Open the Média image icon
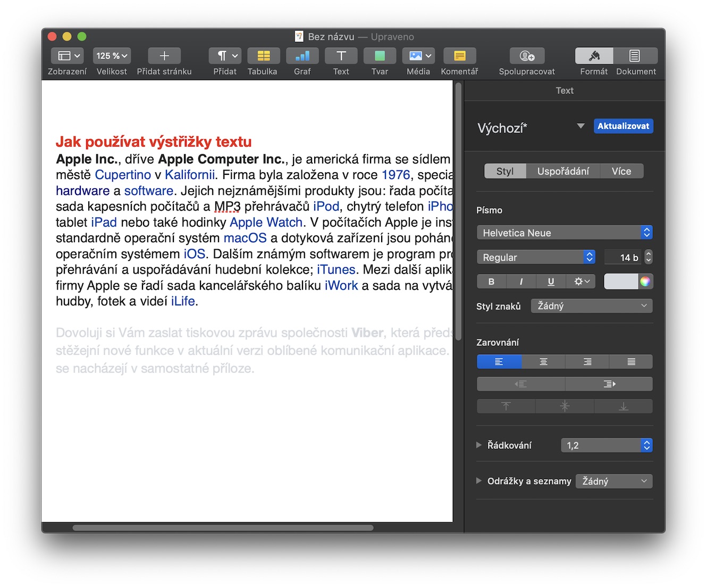The height and width of the screenshot is (588, 707). click(418, 56)
